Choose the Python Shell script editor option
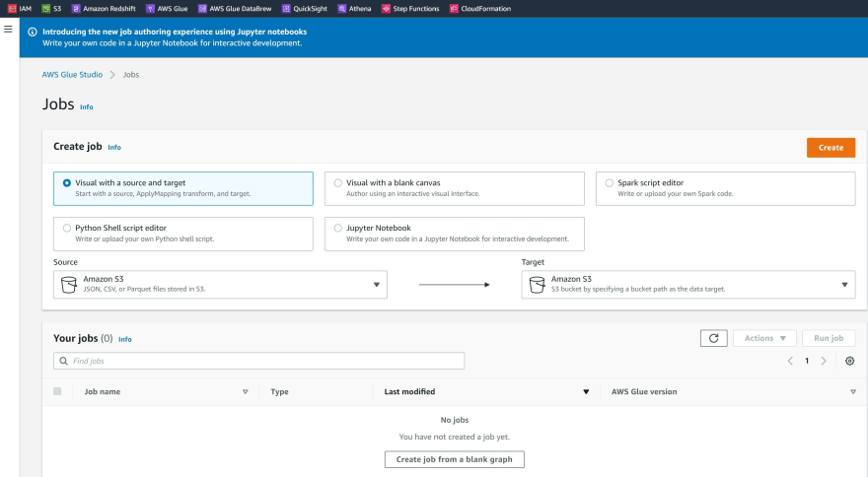This screenshot has width=868, height=477. [x=183, y=234]
